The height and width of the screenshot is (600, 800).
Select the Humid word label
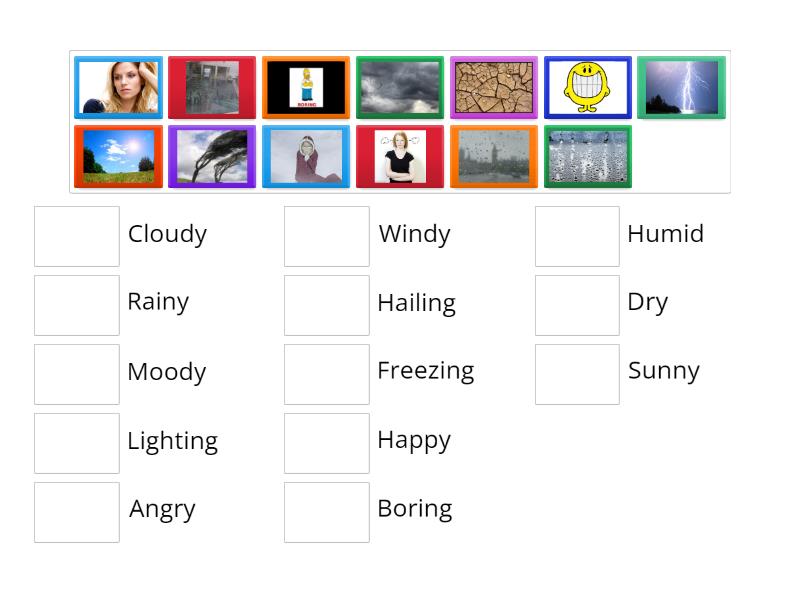[x=665, y=234]
